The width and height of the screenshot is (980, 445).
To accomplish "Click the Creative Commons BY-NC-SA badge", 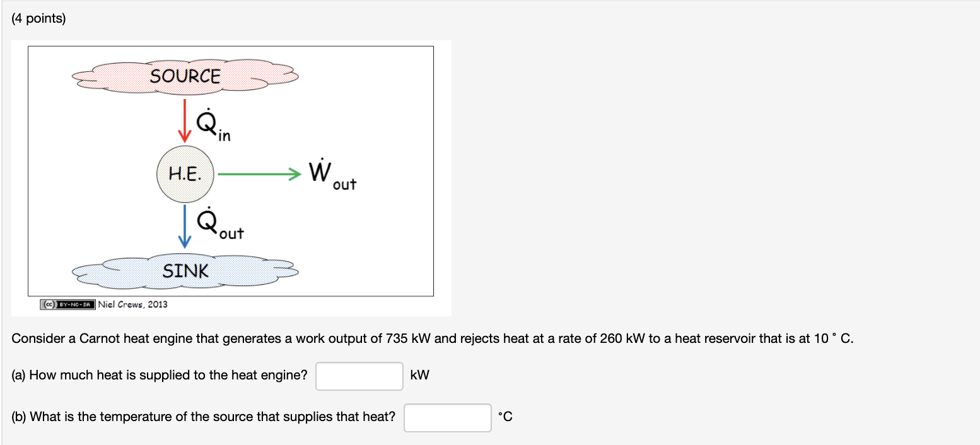I will coord(67,304).
